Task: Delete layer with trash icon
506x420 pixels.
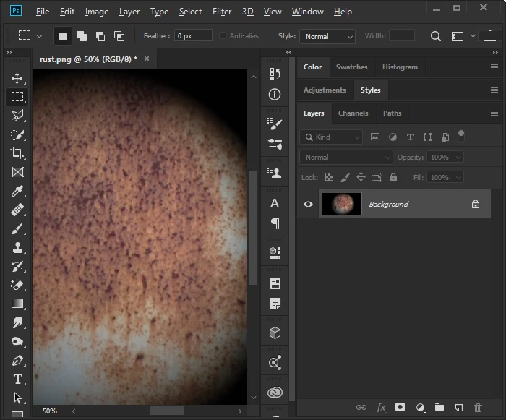Action: (x=478, y=408)
